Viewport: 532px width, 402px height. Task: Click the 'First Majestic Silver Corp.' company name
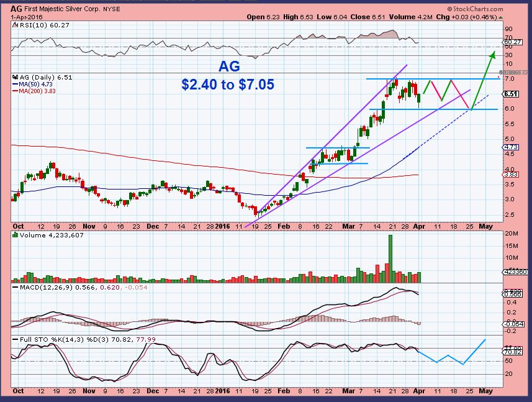pos(63,9)
